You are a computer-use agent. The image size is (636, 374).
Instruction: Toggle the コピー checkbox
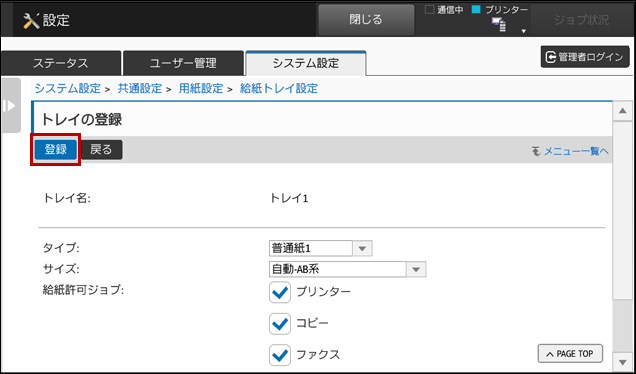(280, 324)
